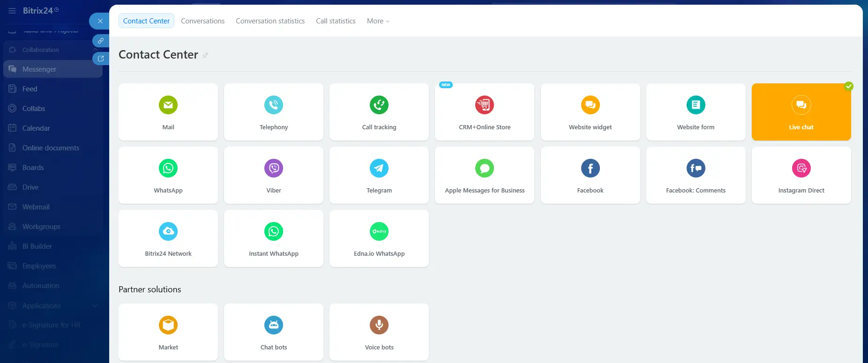Viewport: 868px width, 363px height.
Task: Open the Instant WhatsApp card
Action: pyautogui.click(x=274, y=238)
